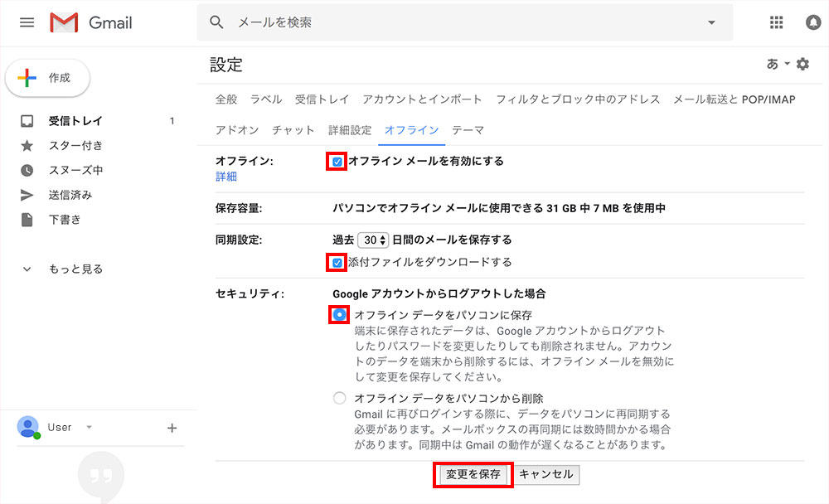This screenshot has width=829, height=504.
Task: Click the search magnifier icon
Action: coord(217,22)
